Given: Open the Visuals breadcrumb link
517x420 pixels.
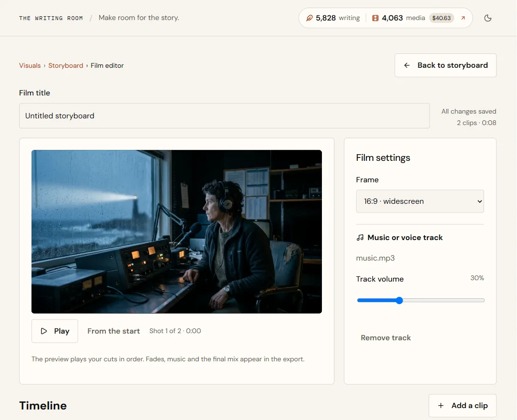Looking at the screenshot, I should [30, 65].
